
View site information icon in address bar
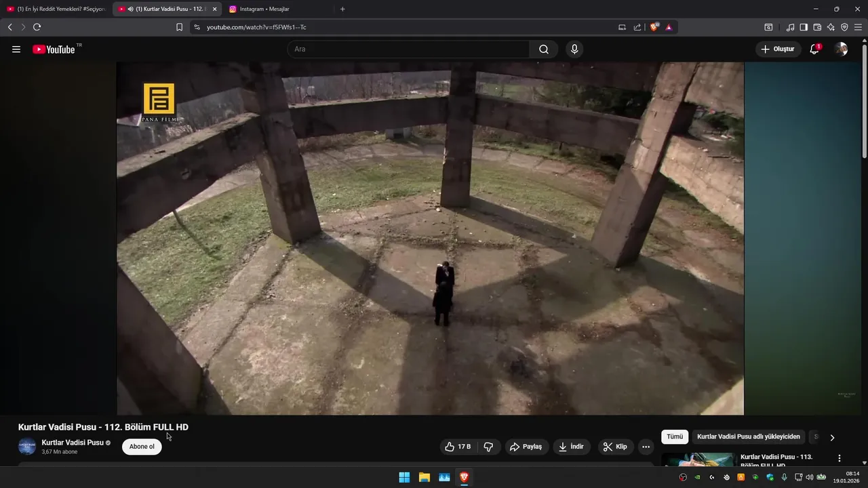coord(197,27)
